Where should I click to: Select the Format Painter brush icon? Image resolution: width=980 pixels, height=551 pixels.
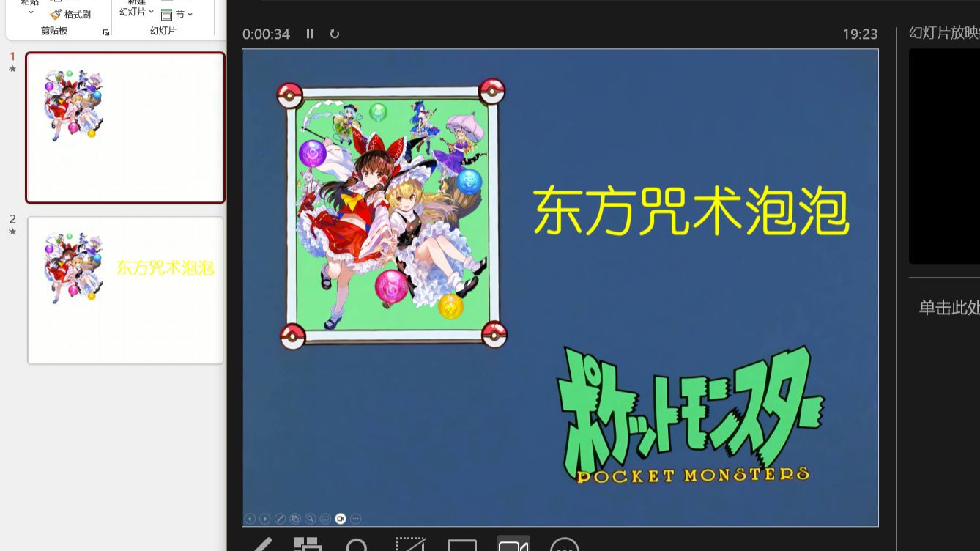coord(56,15)
